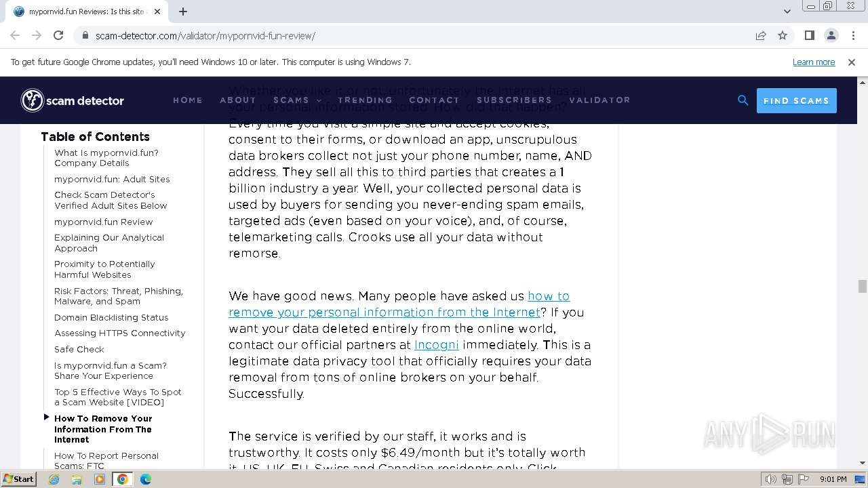
Task: Open the CONTACT menu item
Action: click(434, 100)
